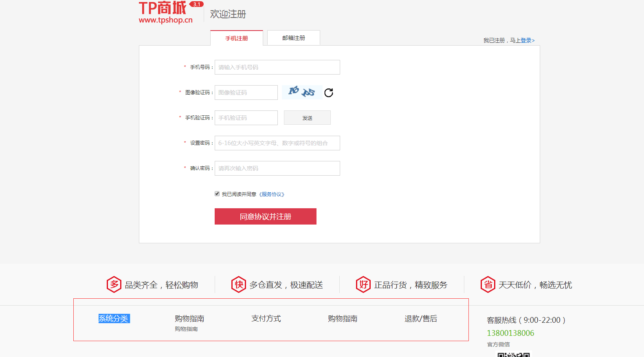644x357 pixels.
Task: Focus the 确认密码 input field
Action: pos(277,168)
